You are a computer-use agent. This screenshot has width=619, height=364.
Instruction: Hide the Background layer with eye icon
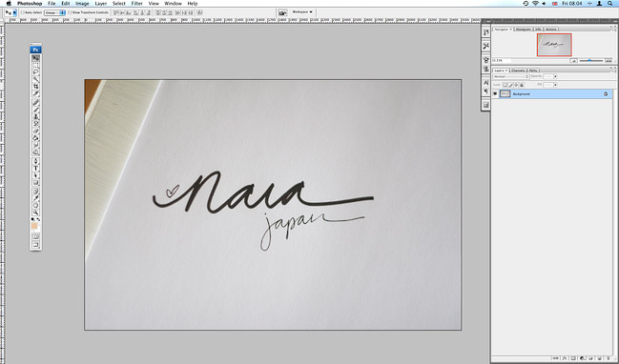pos(495,93)
